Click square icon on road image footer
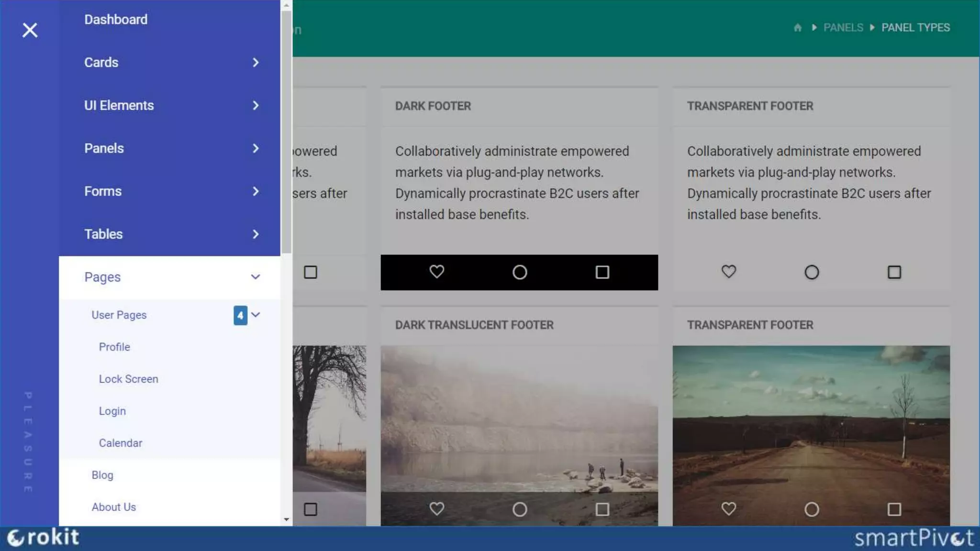980x551 pixels. pos(894,509)
